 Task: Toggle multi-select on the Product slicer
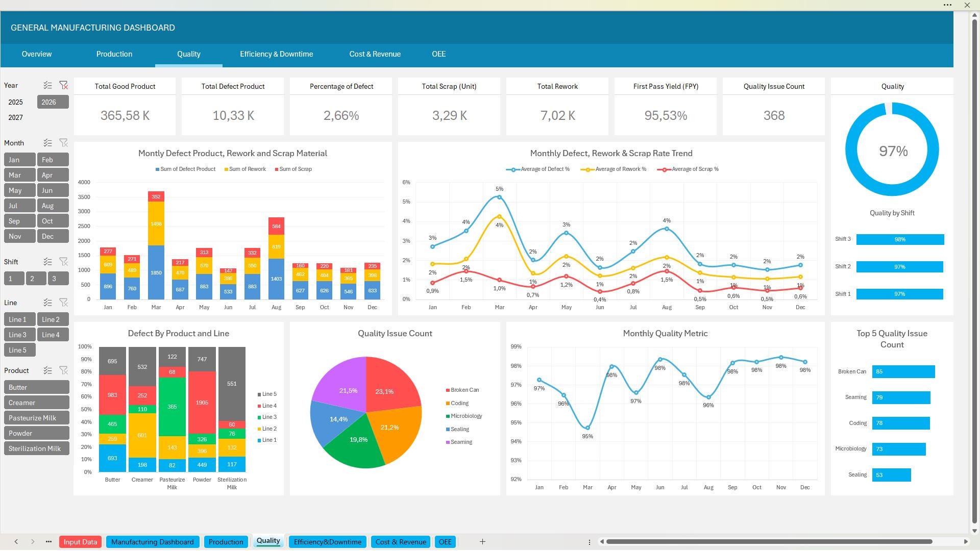point(47,370)
